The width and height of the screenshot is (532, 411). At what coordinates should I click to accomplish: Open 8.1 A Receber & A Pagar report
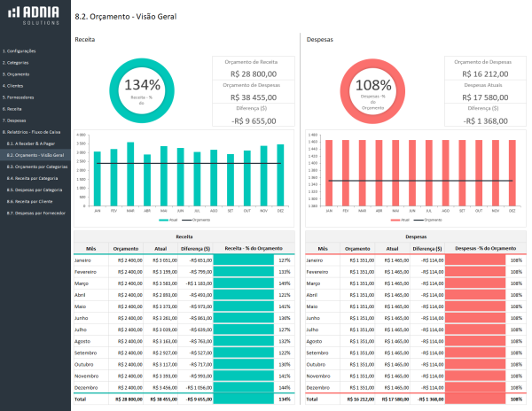pos(33,143)
